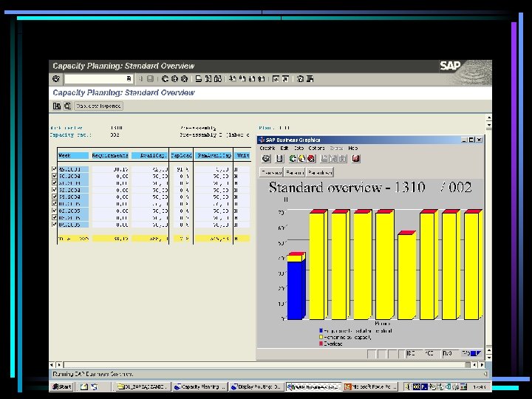The width and height of the screenshot is (532, 399).
Task: Toggle the checkbox in the first week row
Action: point(54,169)
